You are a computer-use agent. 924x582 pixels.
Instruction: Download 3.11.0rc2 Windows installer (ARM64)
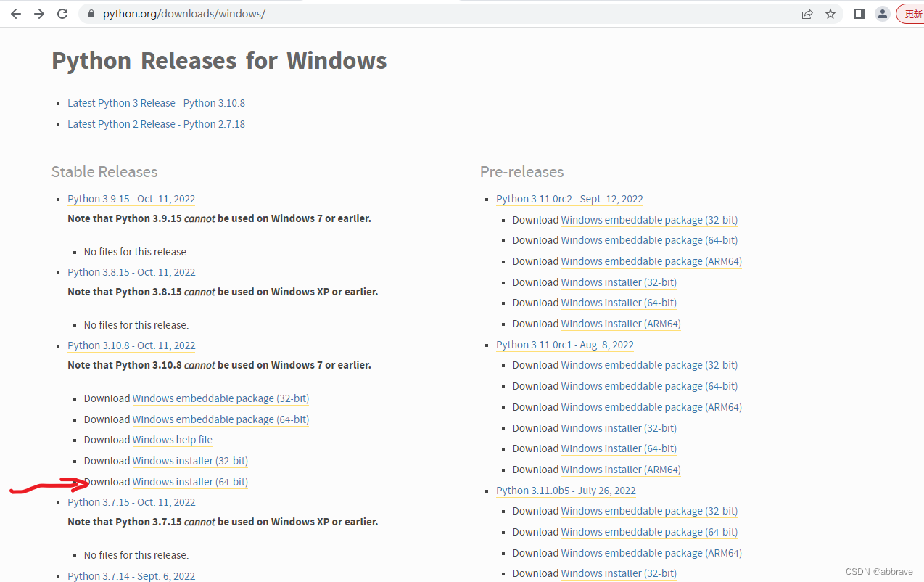(621, 324)
